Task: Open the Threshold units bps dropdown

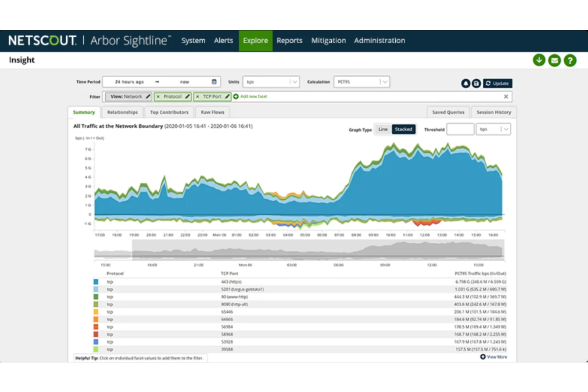Action: (505, 129)
